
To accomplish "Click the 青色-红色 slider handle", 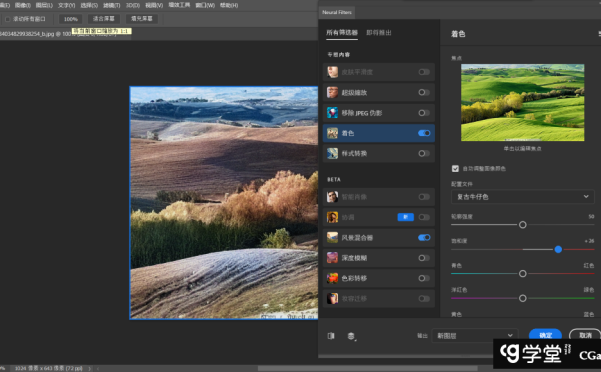I will [522, 274].
